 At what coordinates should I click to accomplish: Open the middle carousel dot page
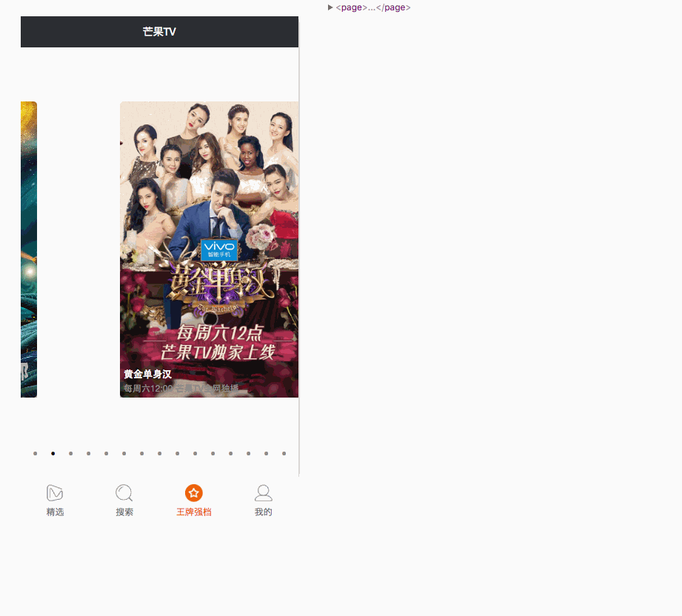(x=159, y=453)
